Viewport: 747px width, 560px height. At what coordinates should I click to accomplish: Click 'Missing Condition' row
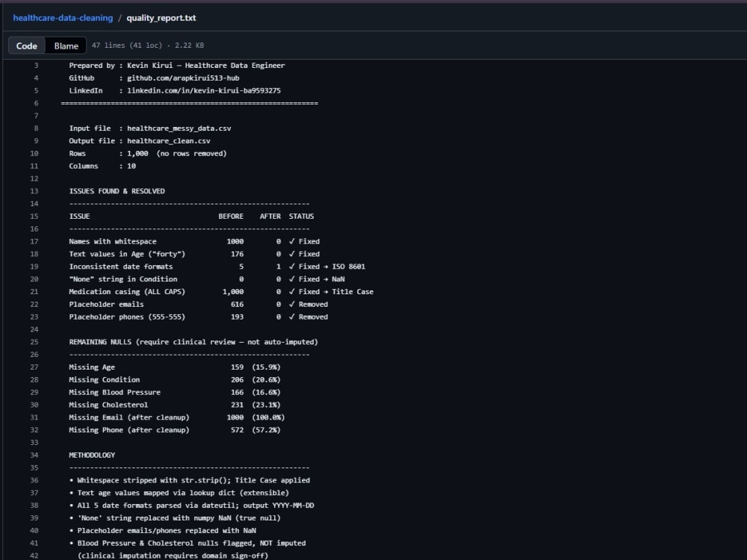pos(175,379)
